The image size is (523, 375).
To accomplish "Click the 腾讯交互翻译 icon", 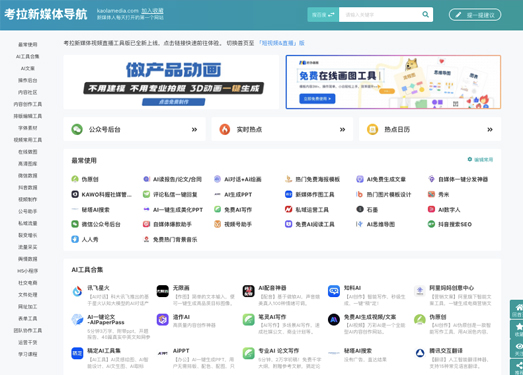I will click(420, 353).
